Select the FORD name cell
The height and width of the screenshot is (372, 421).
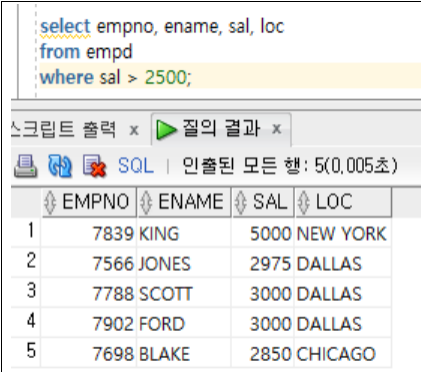click(x=184, y=323)
